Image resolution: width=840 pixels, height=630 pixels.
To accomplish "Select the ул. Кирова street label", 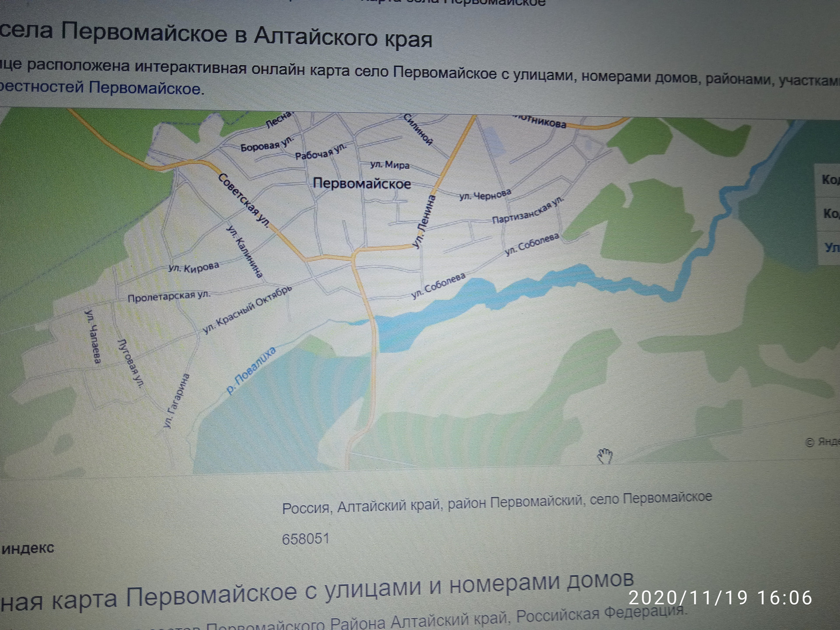I will tap(193, 267).
